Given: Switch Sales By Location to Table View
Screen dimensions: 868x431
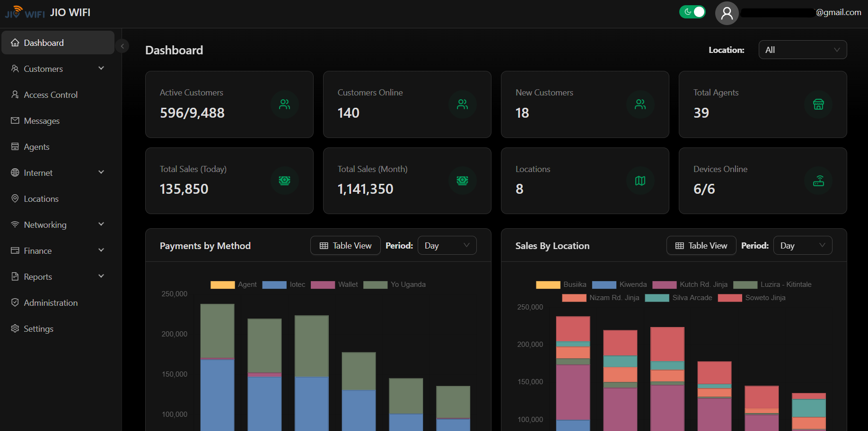Looking at the screenshot, I should (x=701, y=245).
